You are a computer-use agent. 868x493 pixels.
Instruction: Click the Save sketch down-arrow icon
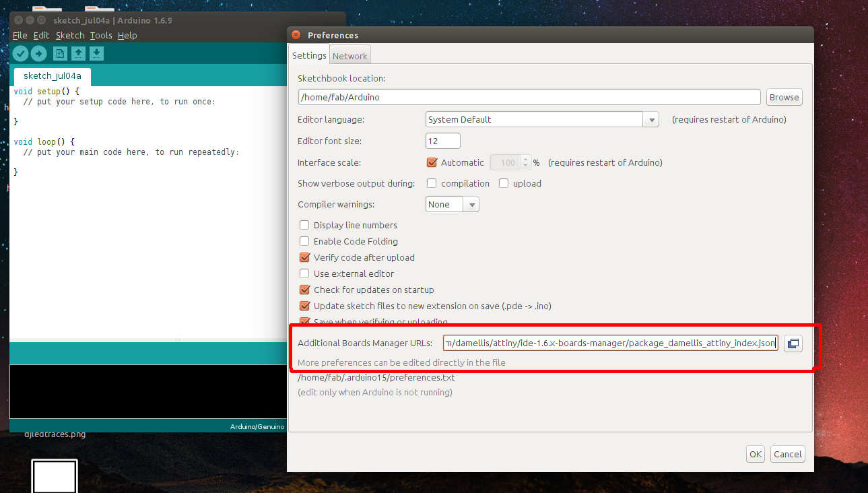(x=96, y=53)
